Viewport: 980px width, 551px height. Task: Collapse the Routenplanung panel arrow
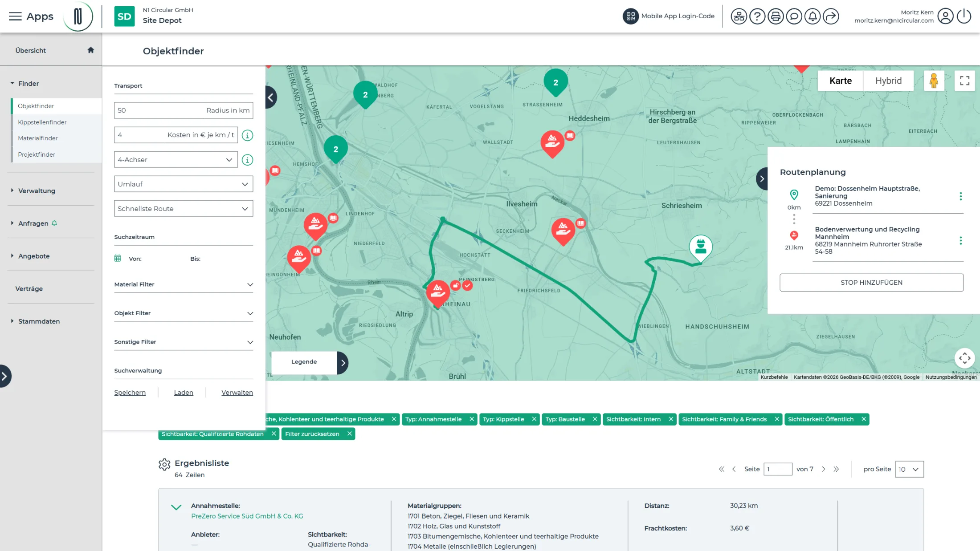[x=762, y=179]
